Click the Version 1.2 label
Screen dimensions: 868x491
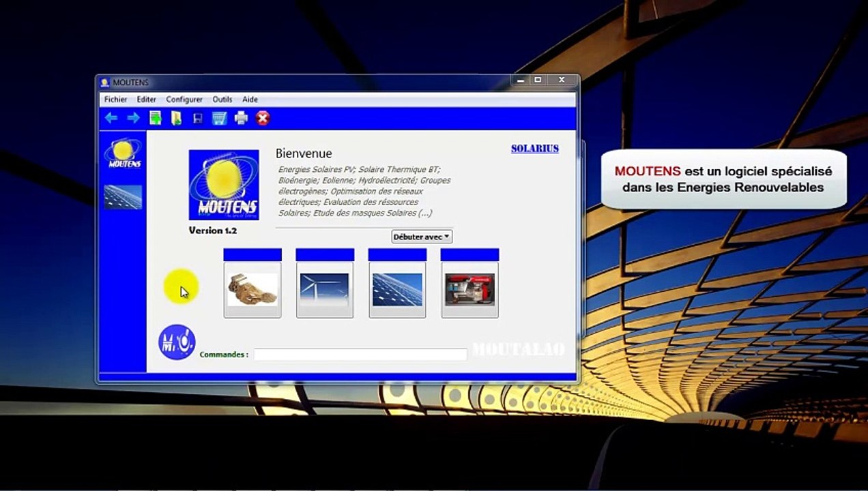(x=213, y=230)
